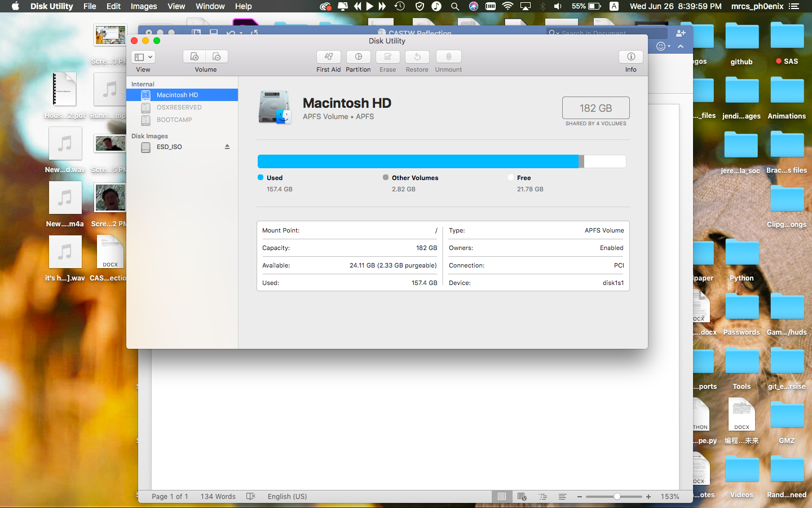This screenshot has height=508, width=812.
Task: Select BOOTCAMP volume in the sidebar
Action: (182, 120)
